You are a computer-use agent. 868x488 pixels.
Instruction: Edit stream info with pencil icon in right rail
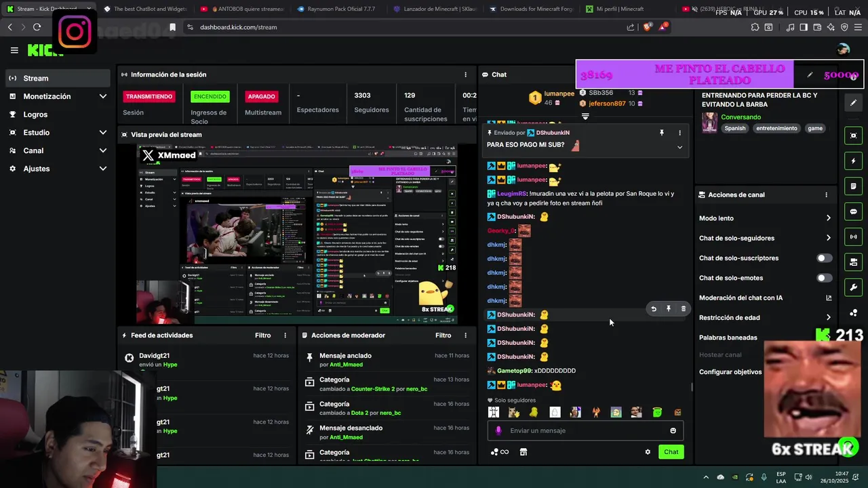coord(854,103)
